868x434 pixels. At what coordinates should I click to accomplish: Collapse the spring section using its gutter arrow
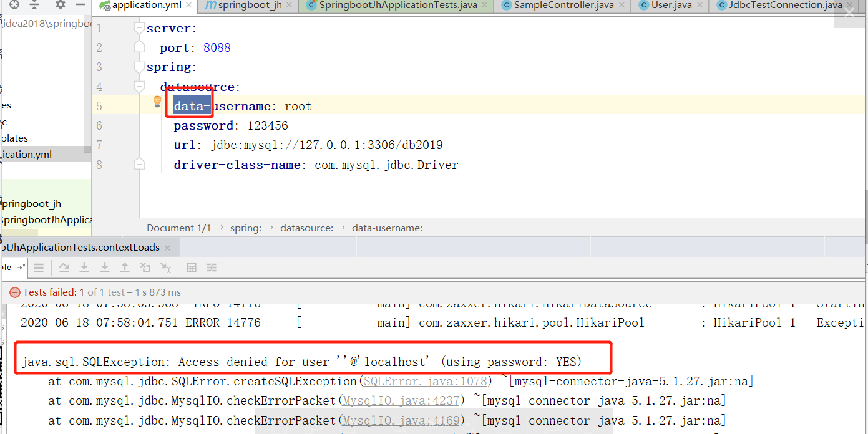click(x=139, y=67)
